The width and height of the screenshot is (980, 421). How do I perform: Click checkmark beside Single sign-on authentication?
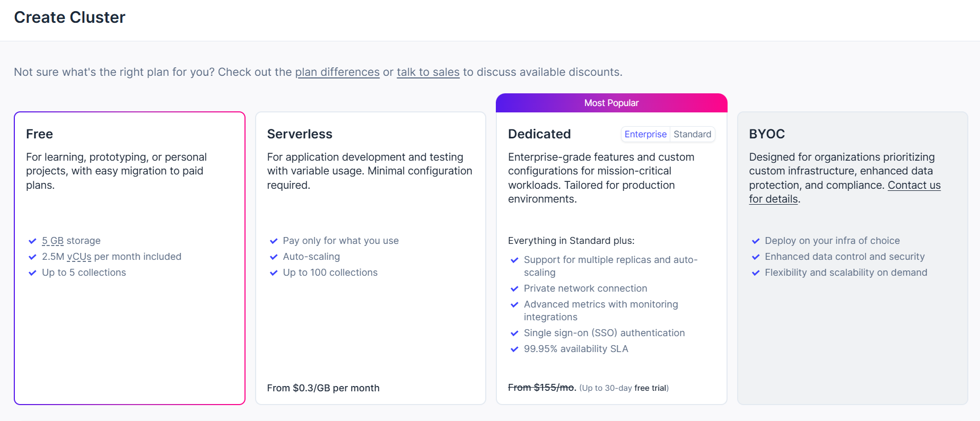514,334
